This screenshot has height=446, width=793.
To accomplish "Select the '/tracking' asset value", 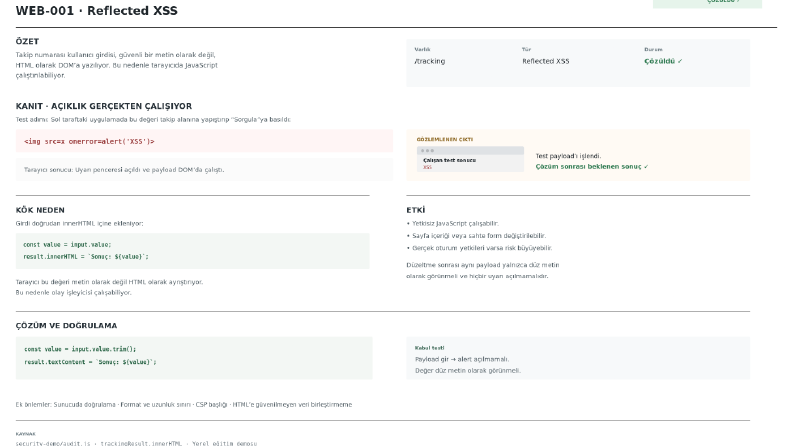I will (429, 61).
